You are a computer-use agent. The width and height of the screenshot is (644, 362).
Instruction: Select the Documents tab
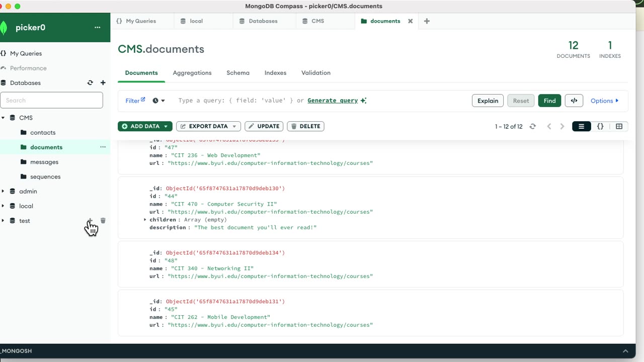[141, 73]
